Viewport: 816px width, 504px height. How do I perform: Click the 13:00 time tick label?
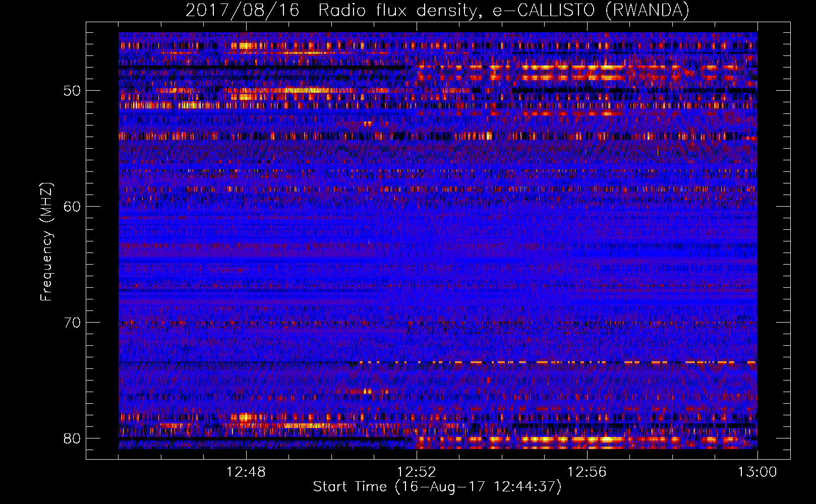pyautogui.click(x=757, y=472)
